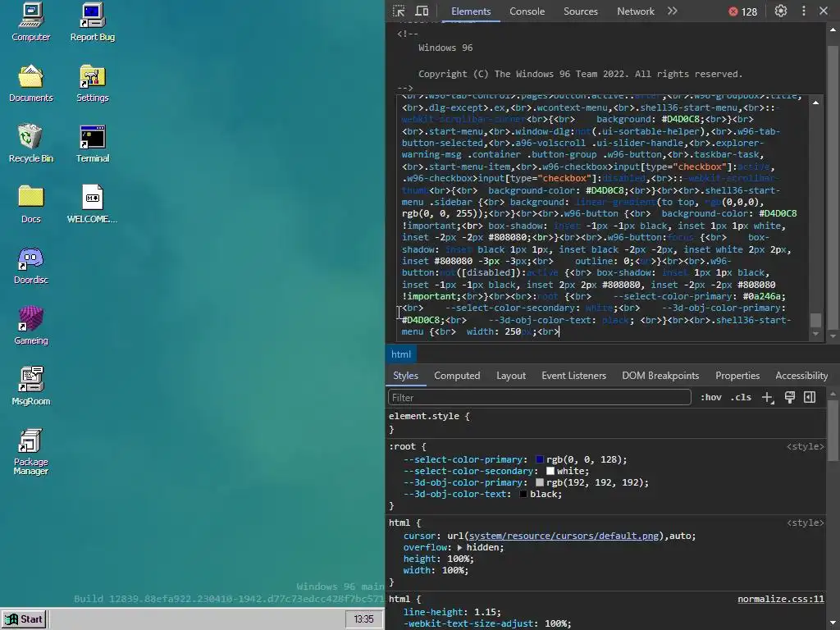Toggle the device toolbar icon

tap(422, 11)
